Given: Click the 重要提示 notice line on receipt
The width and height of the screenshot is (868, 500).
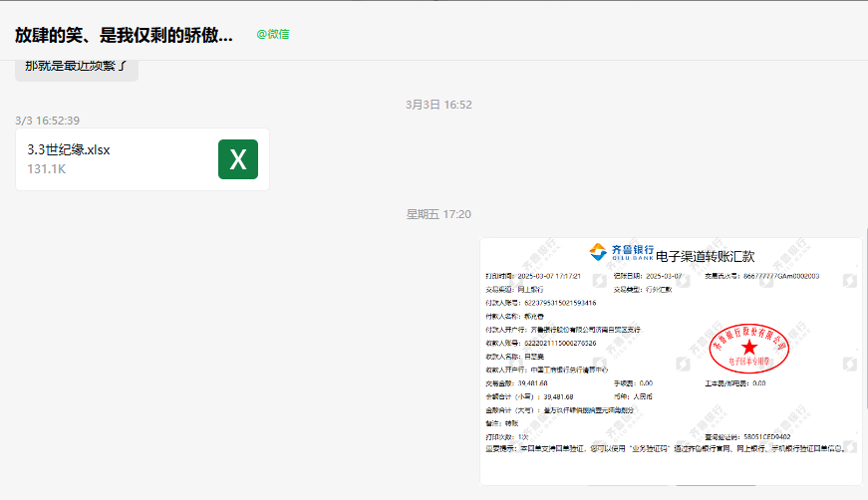Looking at the screenshot, I should point(658,448).
